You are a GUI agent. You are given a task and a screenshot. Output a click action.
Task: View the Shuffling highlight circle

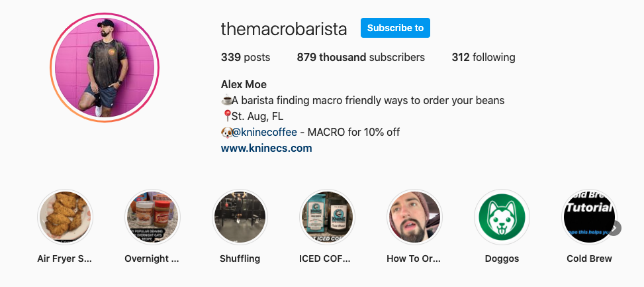tap(240, 217)
